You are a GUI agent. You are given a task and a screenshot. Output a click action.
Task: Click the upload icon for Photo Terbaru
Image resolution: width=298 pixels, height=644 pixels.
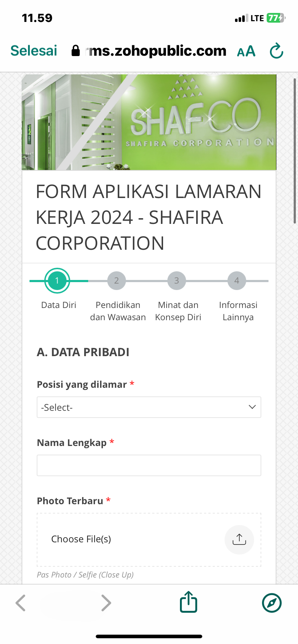[x=239, y=539]
